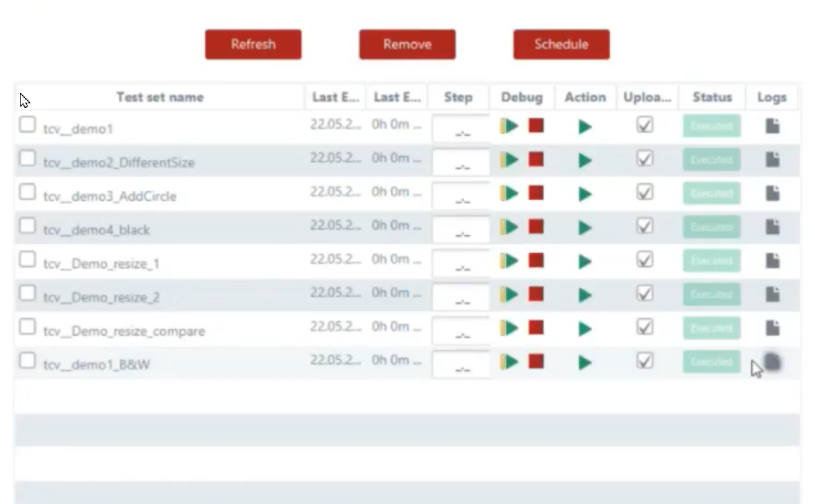This screenshot has width=815, height=504.
Task: Run action play icon for tcv__demo3_AddCircle
Action: (x=585, y=194)
